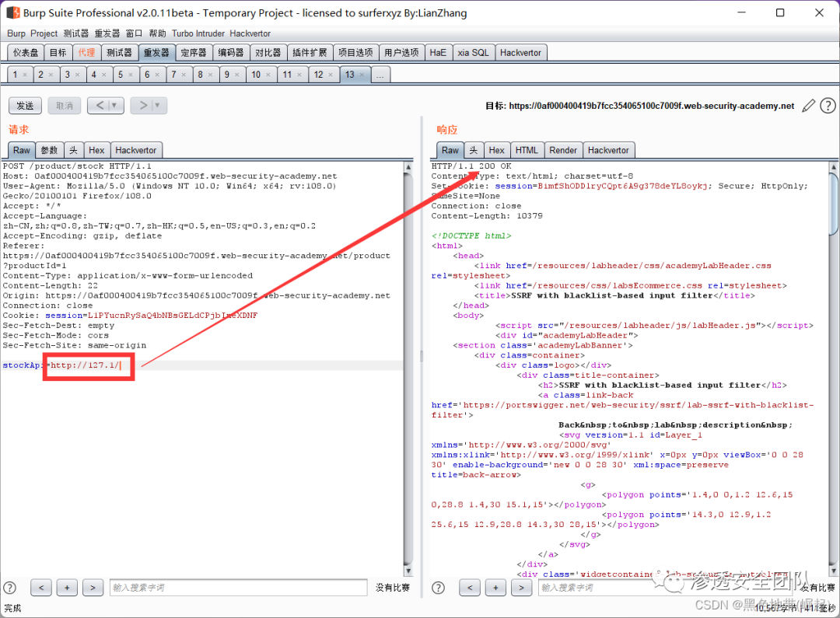This screenshot has width=840, height=618.
Task: Open the Project menu
Action: (44, 33)
